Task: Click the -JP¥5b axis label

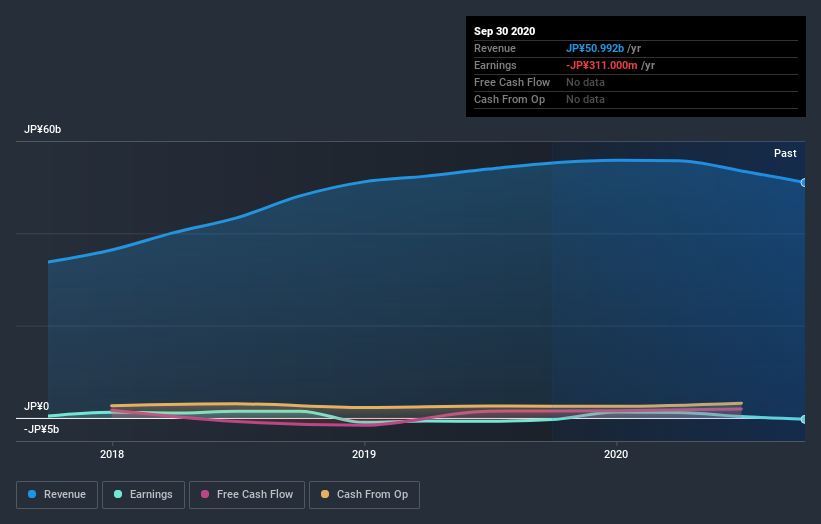Action: pyautogui.click(x=41, y=429)
